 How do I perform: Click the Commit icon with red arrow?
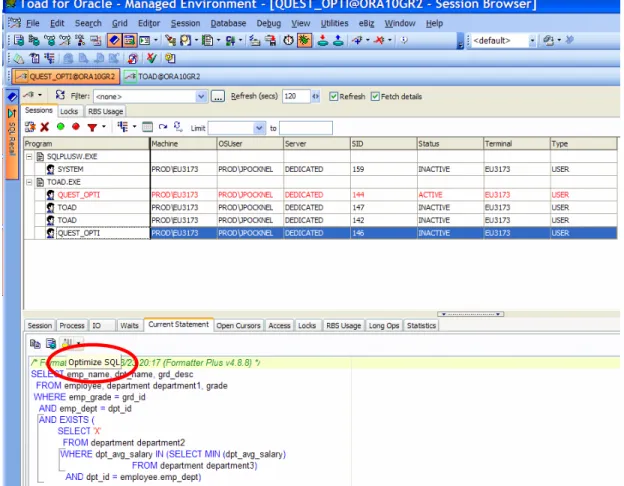point(323,40)
